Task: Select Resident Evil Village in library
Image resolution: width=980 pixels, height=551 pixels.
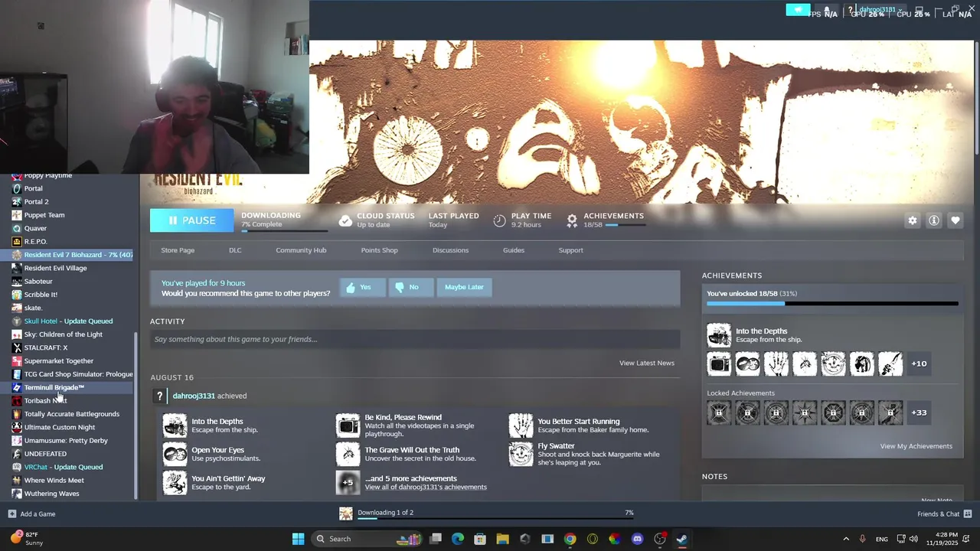Action: click(55, 268)
